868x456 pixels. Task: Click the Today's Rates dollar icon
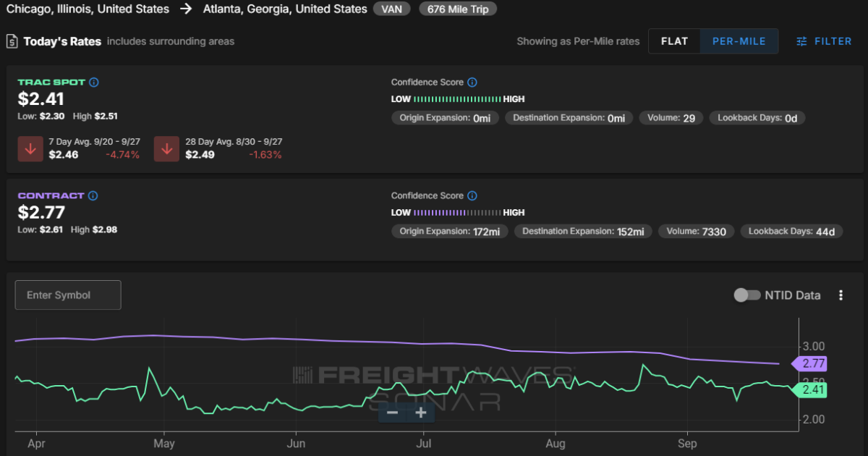(x=12, y=41)
